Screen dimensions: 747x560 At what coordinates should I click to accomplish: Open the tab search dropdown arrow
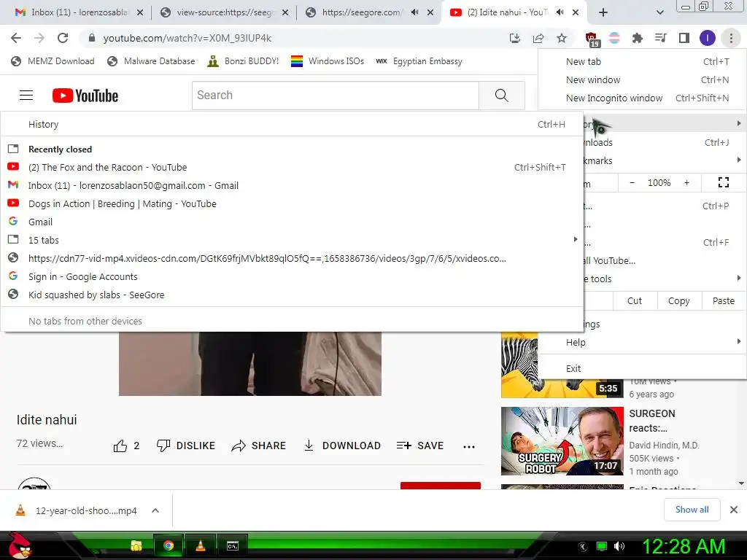pos(659,12)
